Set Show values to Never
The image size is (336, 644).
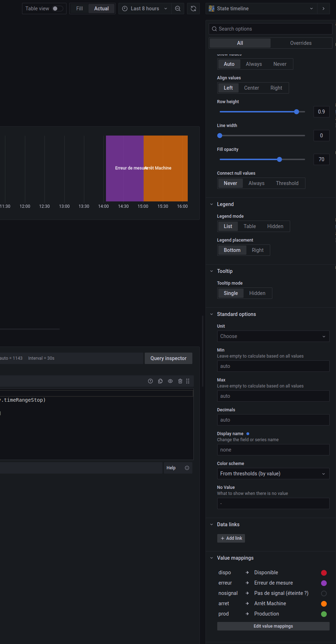click(280, 64)
